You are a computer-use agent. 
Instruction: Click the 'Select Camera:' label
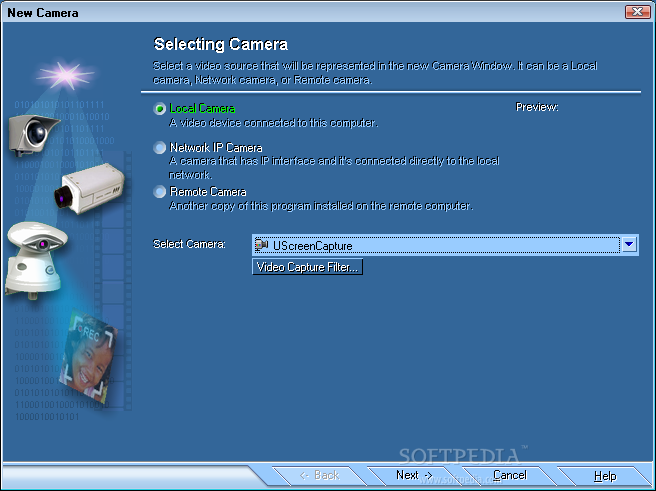pyautogui.click(x=189, y=244)
